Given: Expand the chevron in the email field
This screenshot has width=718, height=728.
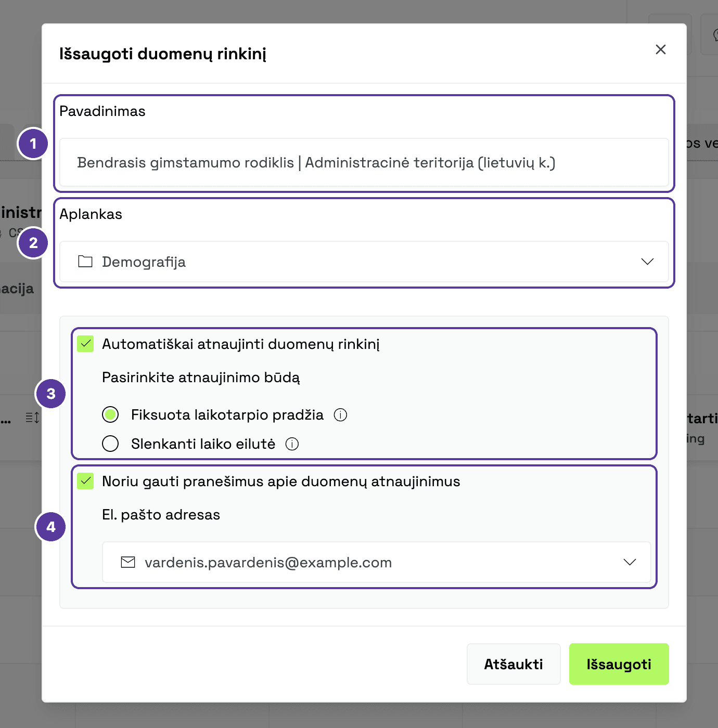Looking at the screenshot, I should pos(630,562).
